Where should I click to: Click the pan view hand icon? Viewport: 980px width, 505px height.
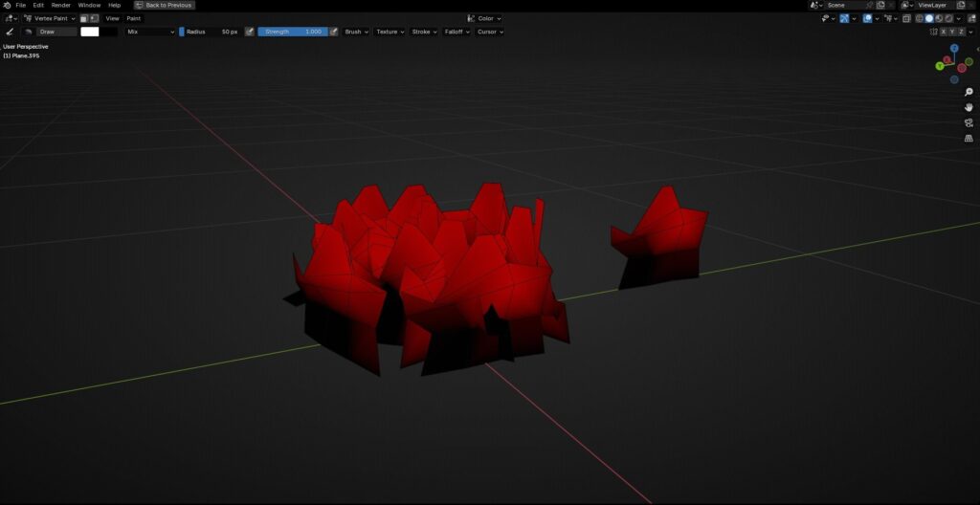[969, 107]
